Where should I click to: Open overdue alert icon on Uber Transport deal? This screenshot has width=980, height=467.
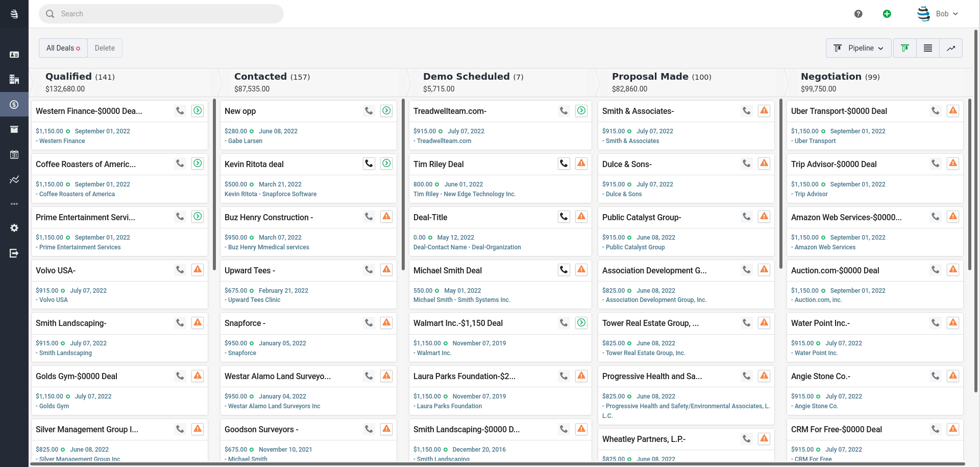953,110
